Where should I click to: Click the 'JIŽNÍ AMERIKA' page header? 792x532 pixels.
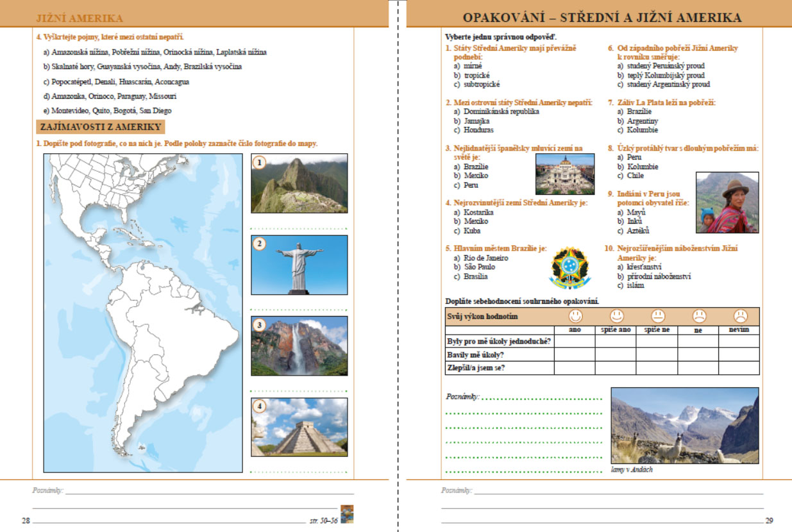click(80, 19)
